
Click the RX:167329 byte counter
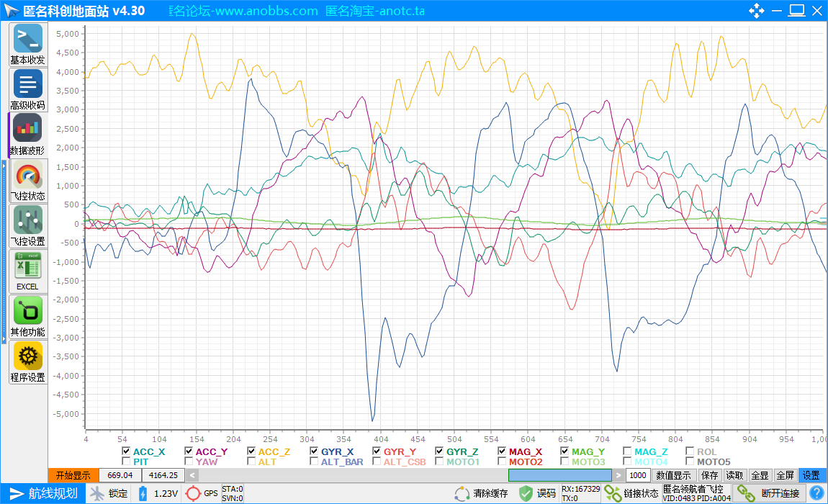[x=580, y=489]
